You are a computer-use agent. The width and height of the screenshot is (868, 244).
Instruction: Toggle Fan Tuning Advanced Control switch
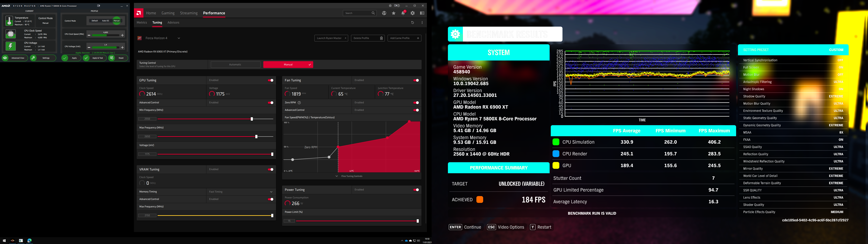[x=416, y=110]
